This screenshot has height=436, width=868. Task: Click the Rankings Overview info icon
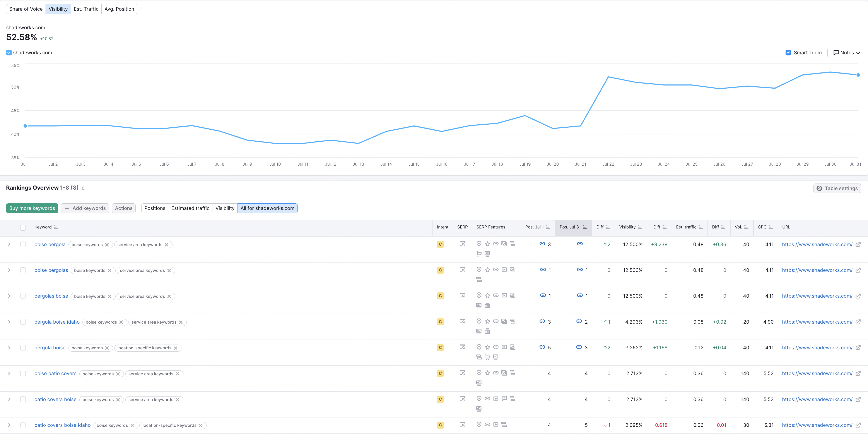coord(83,188)
